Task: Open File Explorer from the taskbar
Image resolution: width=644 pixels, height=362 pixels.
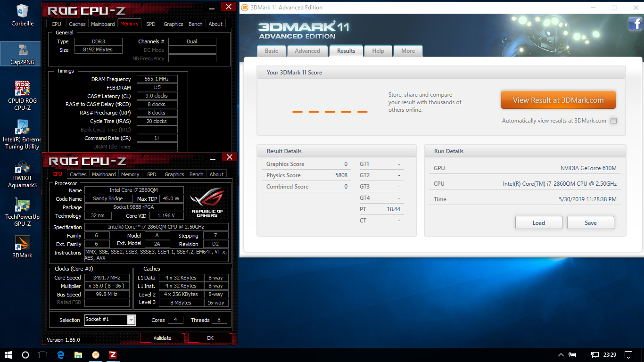Action: pyautogui.click(x=78, y=355)
